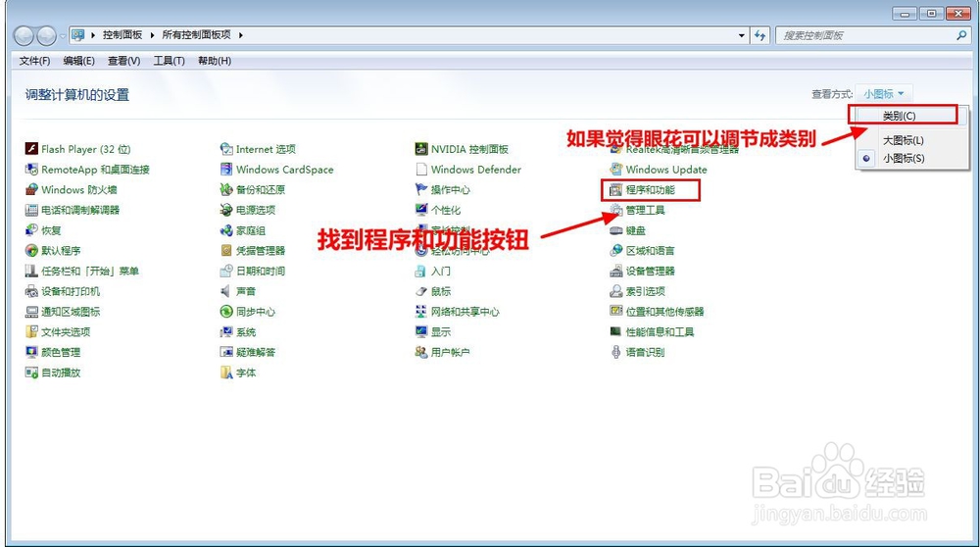Image resolution: width=980 pixels, height=547 pixels.
Task: Open the 同步中心 icon
Action: [226, 312]
